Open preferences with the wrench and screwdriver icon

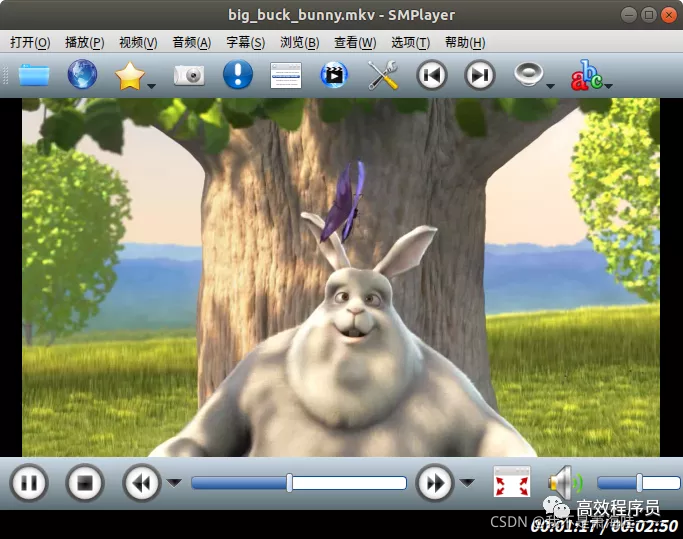[x=383, y=75]
